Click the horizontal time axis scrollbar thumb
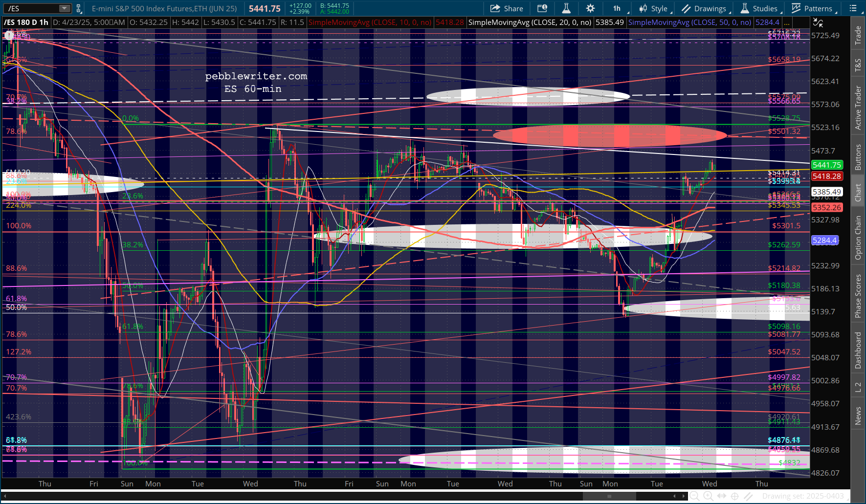866x504 pixels. coord(609,496)
